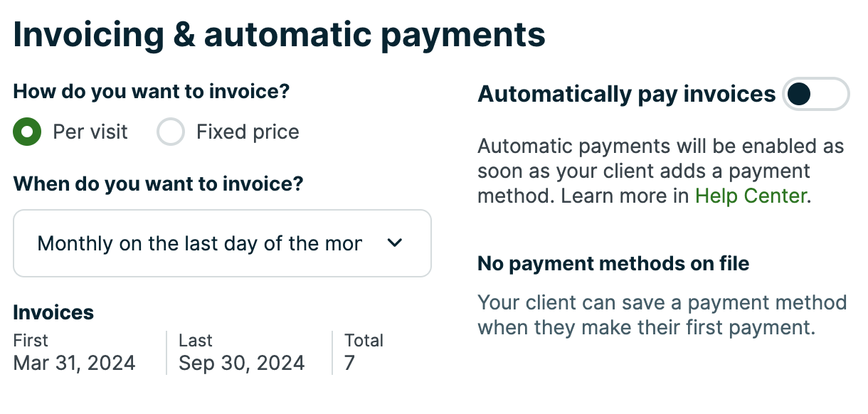Click the Invoicing & automatic payments heading

pyautogui.click(x=279, y=35)
